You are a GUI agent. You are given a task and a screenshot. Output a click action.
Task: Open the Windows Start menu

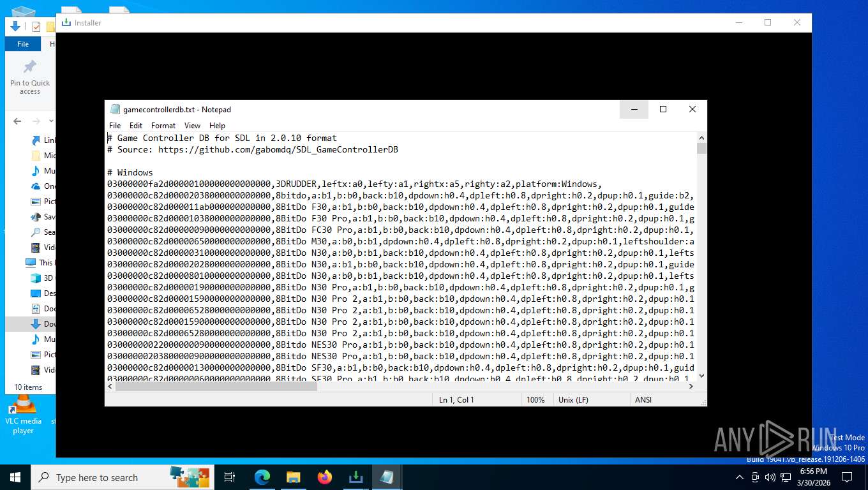tap(15, 477)
